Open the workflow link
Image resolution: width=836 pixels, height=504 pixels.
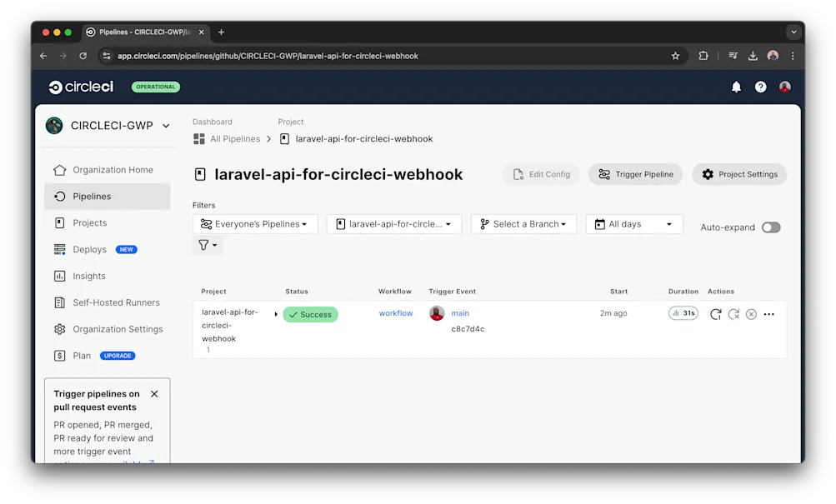(396, 313)
